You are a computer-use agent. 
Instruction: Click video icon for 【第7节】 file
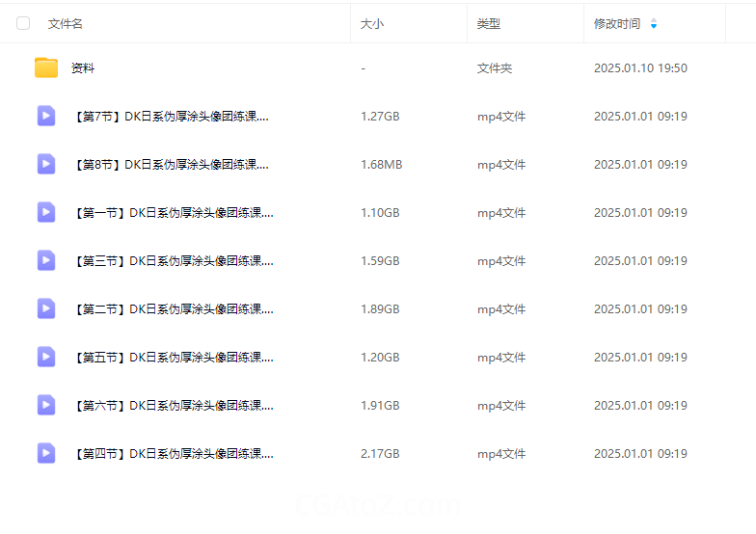coord(46,116)
